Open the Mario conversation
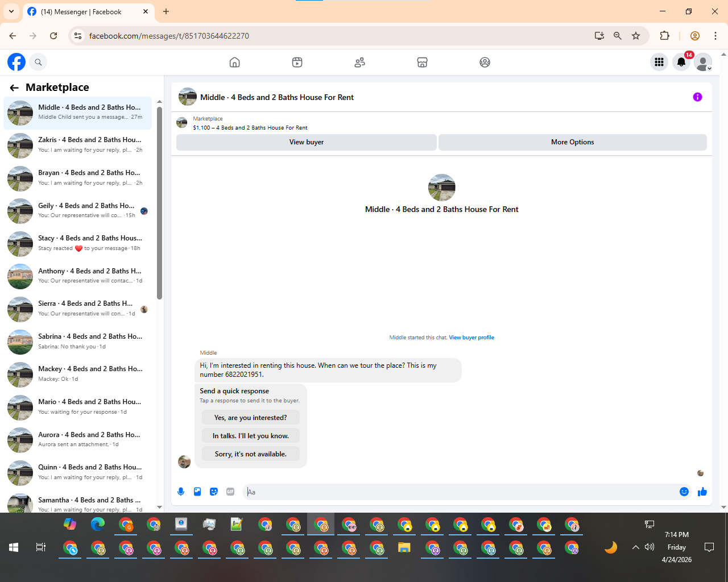 [78, 408]
